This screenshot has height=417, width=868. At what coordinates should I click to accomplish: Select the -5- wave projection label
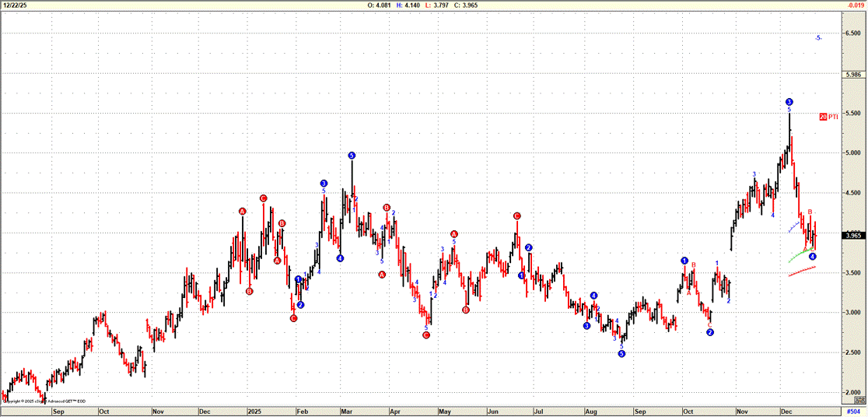818,37
